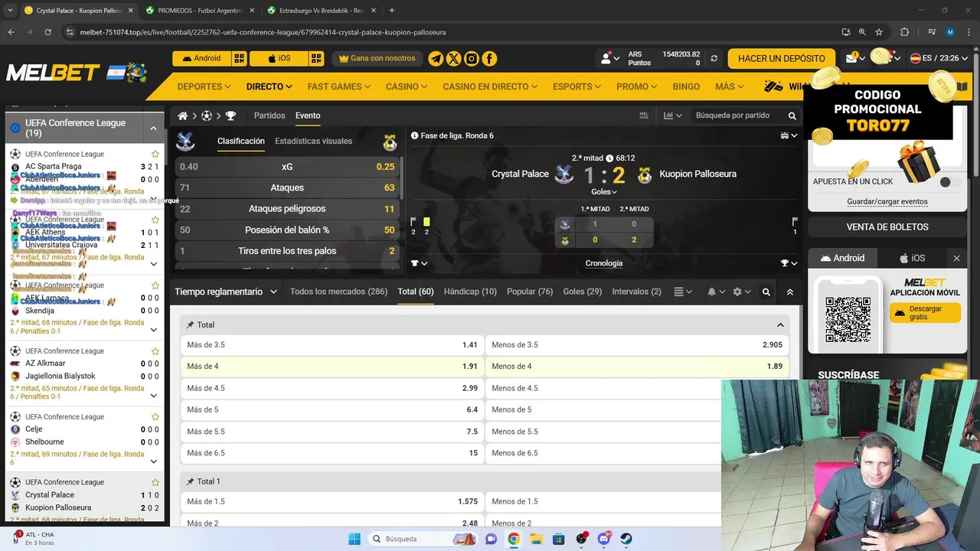Select Todos los mercados (286) tab
This screenshot has height=551, width=980.
[x=338, y=292]
